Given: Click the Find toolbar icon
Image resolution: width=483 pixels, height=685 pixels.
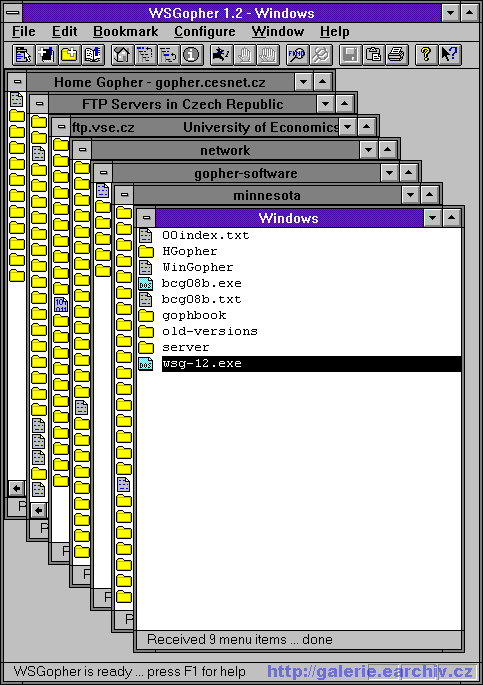Looking at the screenshot, I should tap(297, 55).
